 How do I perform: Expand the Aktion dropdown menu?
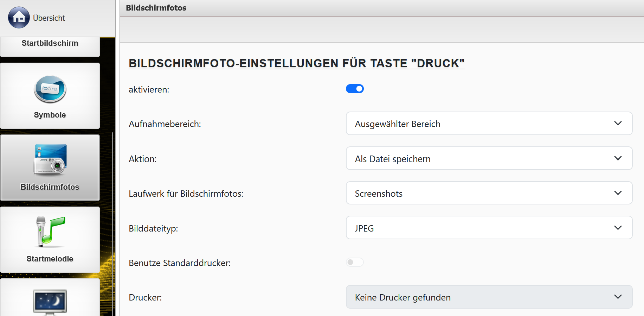tap(489, 158)
